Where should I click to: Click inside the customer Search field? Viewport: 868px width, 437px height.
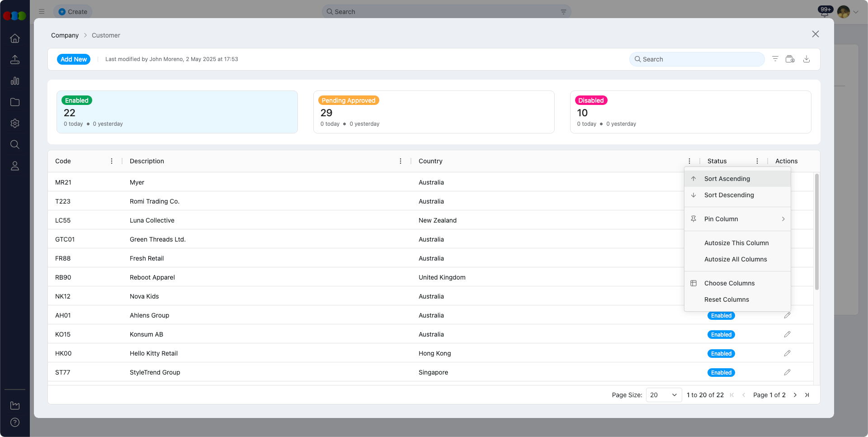point(696,59)
